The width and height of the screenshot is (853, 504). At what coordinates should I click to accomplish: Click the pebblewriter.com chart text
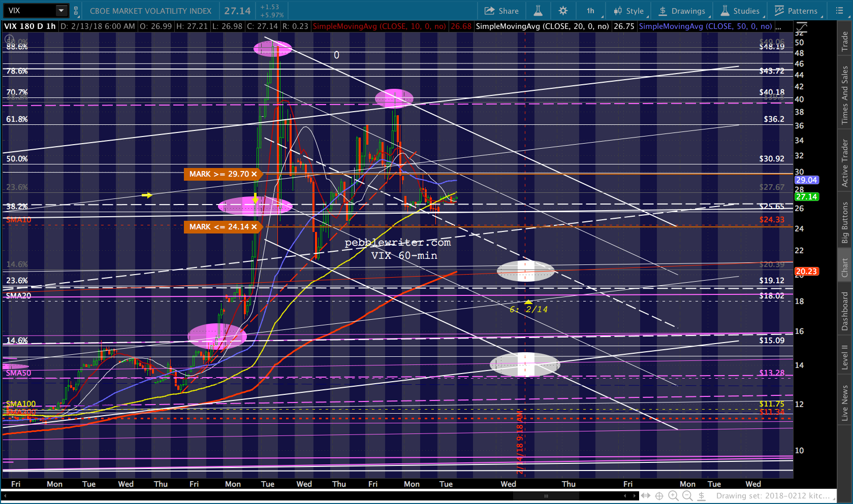pyautogui.click(x=398, y=243)
